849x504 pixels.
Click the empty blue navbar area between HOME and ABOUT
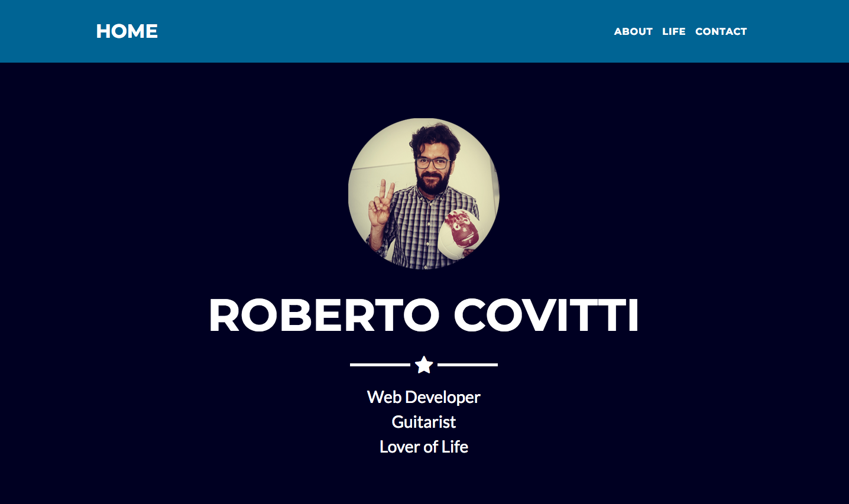coord(384,31)
